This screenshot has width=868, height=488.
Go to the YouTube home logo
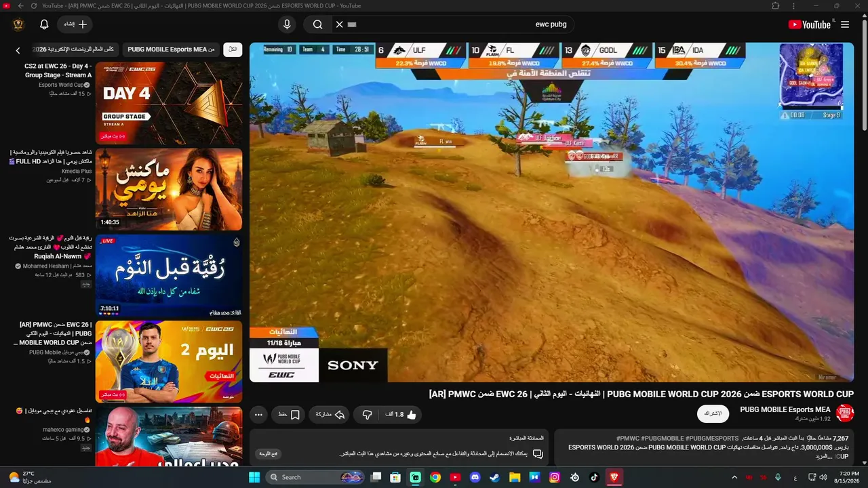[x=810, y=24]
